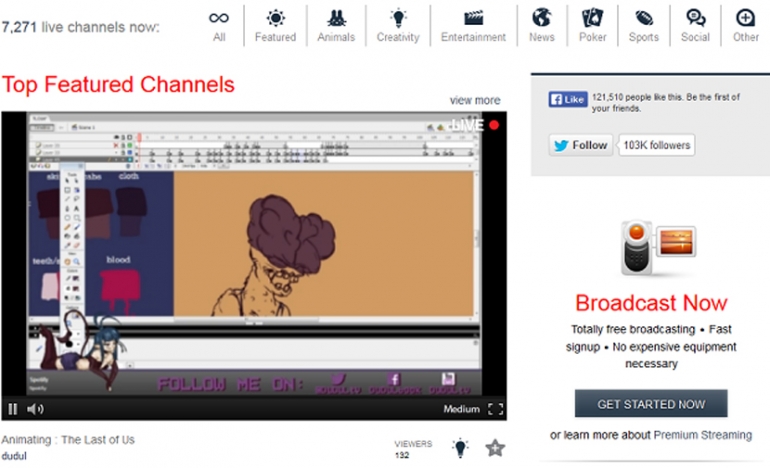
Task: Favorite the channel with star icon
Action: coord(495,448)
